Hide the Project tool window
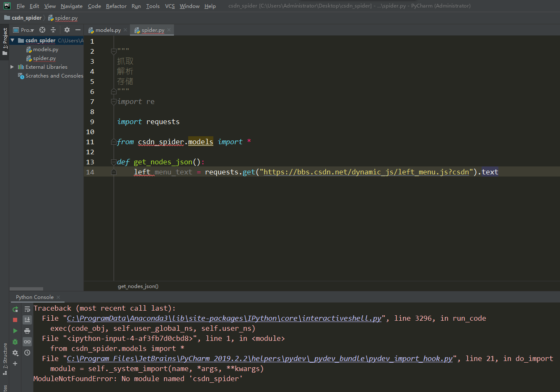This screenshot has height=392, width=560. pos(78,30)
